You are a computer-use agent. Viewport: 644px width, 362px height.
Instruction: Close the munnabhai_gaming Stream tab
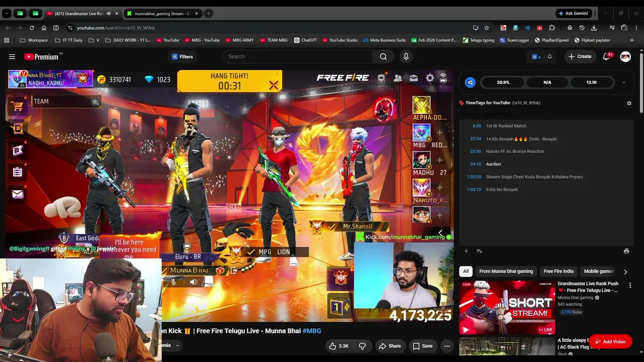(x=196, y=14)
